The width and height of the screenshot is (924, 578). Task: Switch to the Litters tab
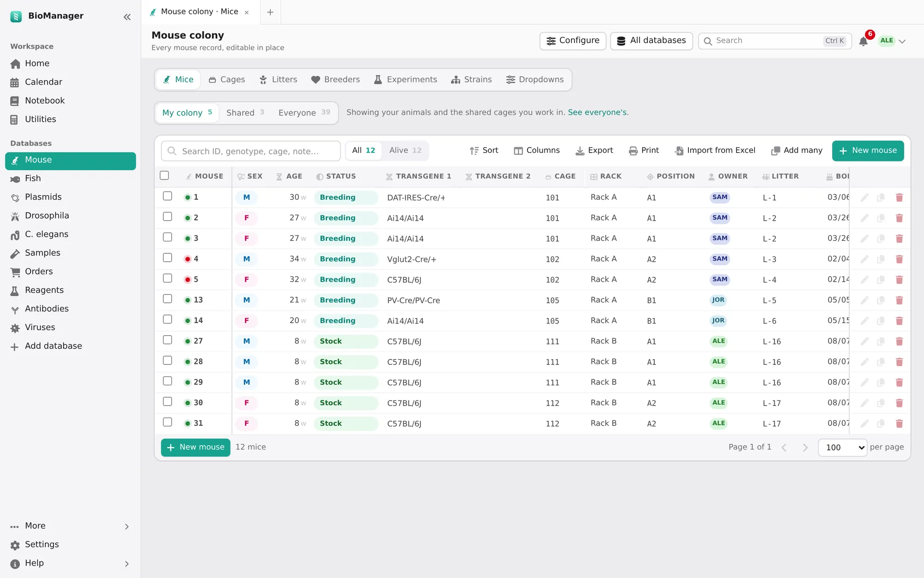tap(278, 80)
